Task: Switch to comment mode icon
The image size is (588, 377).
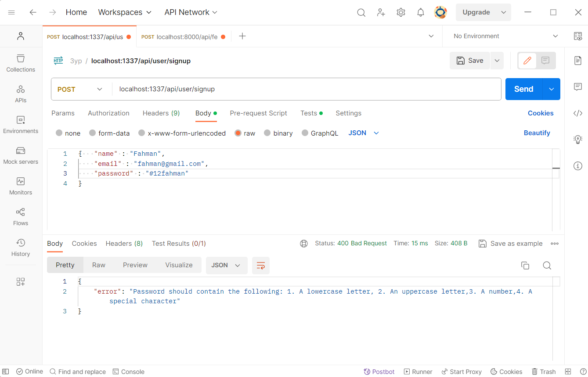Action: pyautogui.click(x=545, y=61)
